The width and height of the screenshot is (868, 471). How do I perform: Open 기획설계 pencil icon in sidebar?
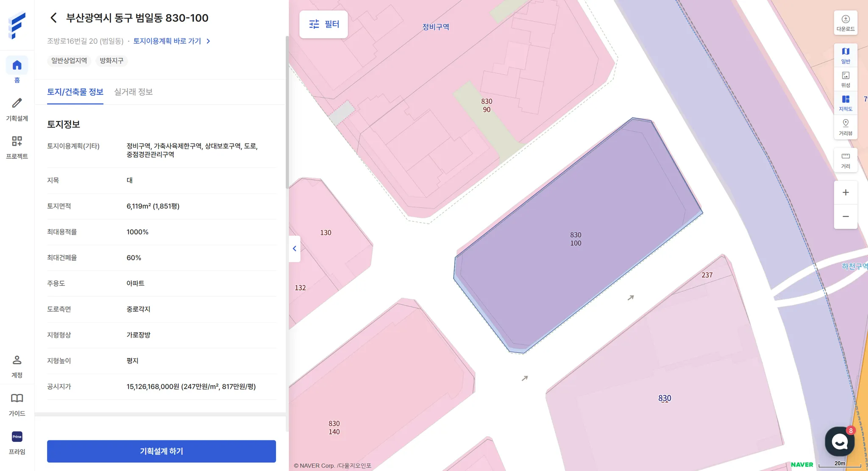(x=17, y=103)
